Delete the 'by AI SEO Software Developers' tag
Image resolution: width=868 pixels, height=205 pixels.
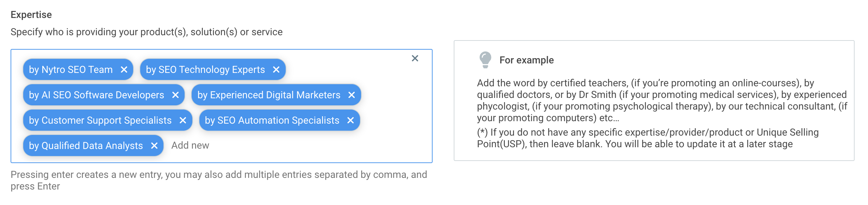175,95
